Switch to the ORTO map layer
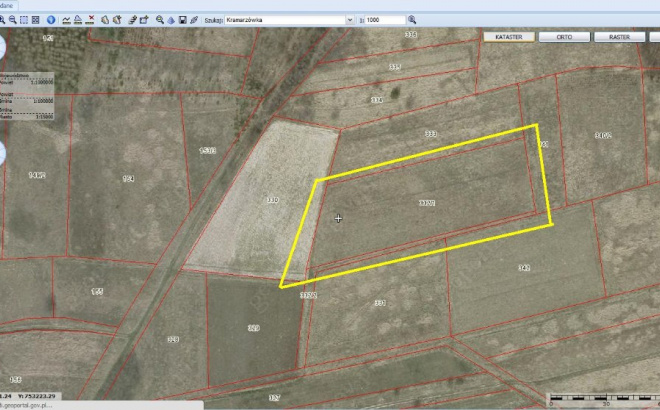The width and height of the screenshot is (660, 410). coord(564,37)
